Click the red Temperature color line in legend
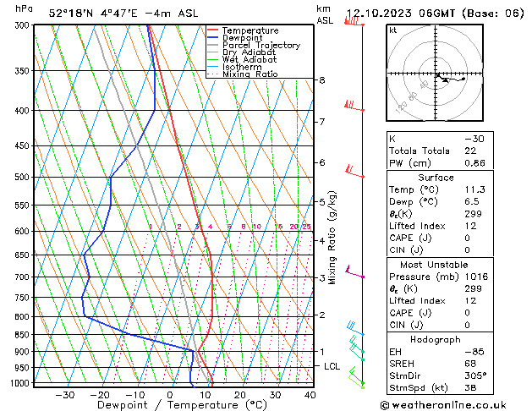 (x=212, y=30)
